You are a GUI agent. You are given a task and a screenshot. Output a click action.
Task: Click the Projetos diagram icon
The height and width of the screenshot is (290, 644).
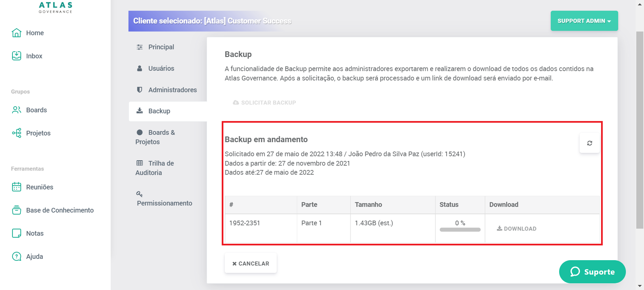tap(16, 133)
